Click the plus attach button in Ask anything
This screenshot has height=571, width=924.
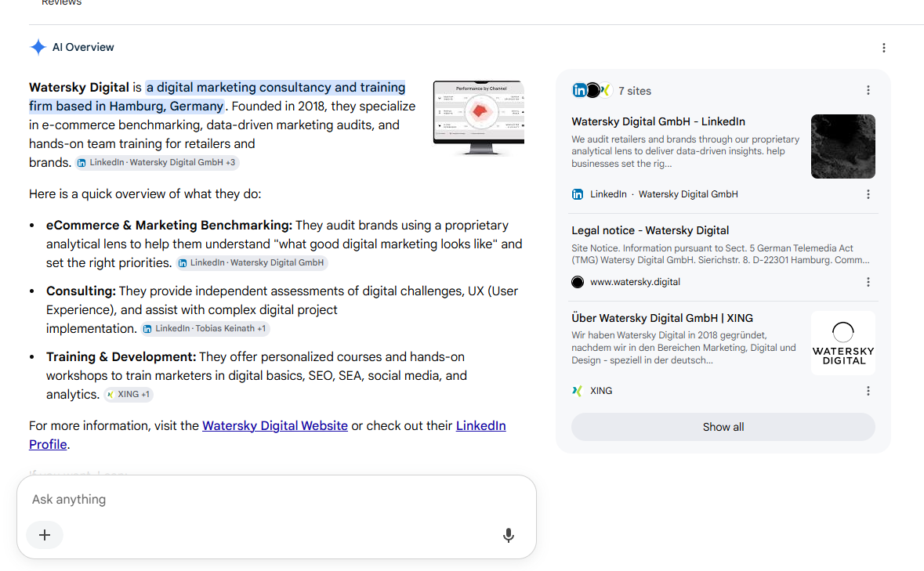point(45,535)
